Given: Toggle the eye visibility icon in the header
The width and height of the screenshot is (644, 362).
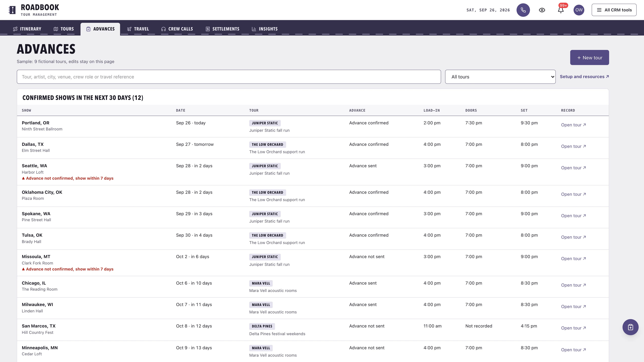Looking at the screenshot, I should (542, 10).
